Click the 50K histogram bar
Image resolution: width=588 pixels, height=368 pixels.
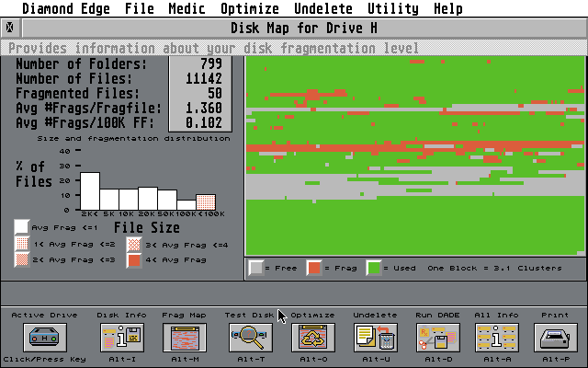coord(167,200)
